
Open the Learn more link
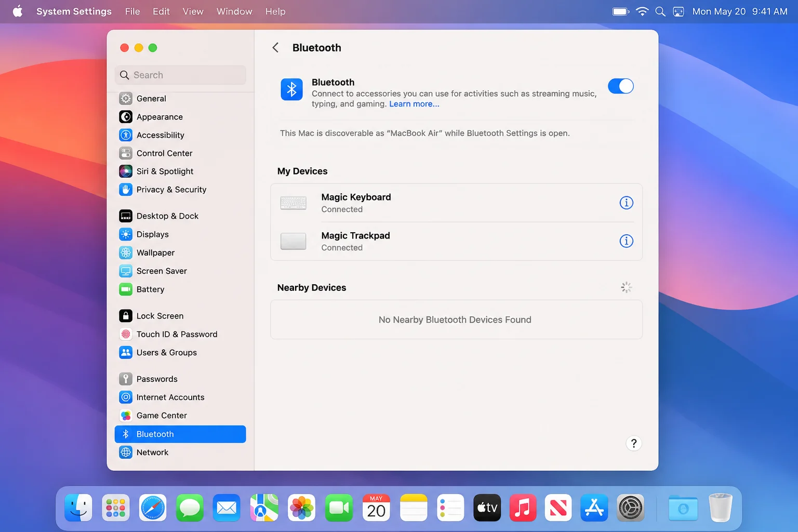pos(414,104)
